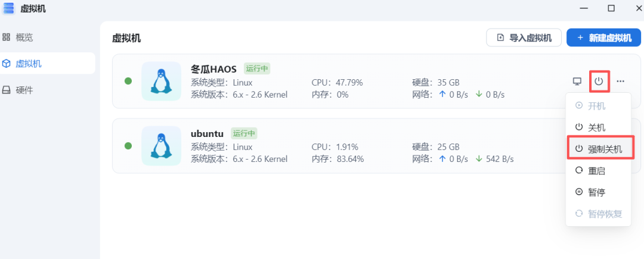
Task: Choose 暂停 in the power menu
Action: (x=597, y=192)
